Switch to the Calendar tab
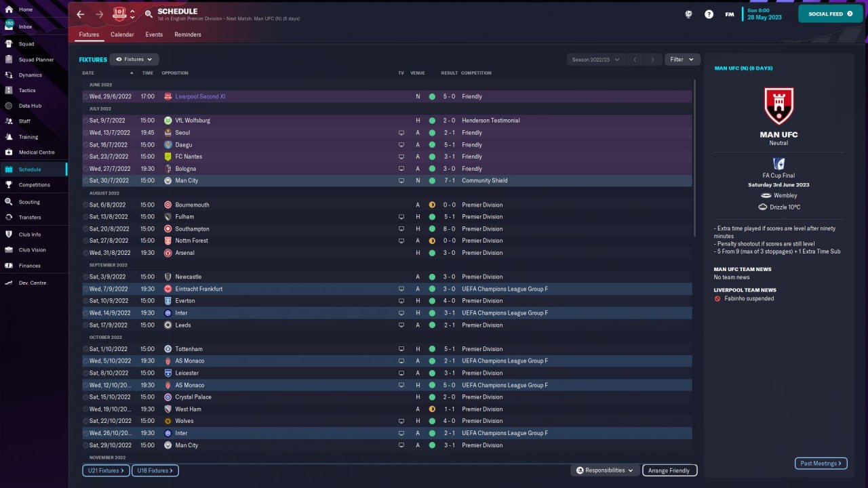 pyautogui.click(x=122, y=35)
